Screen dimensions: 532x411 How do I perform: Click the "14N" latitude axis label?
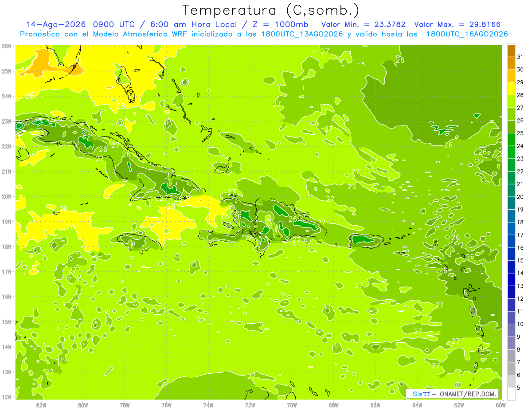point(7,347)
